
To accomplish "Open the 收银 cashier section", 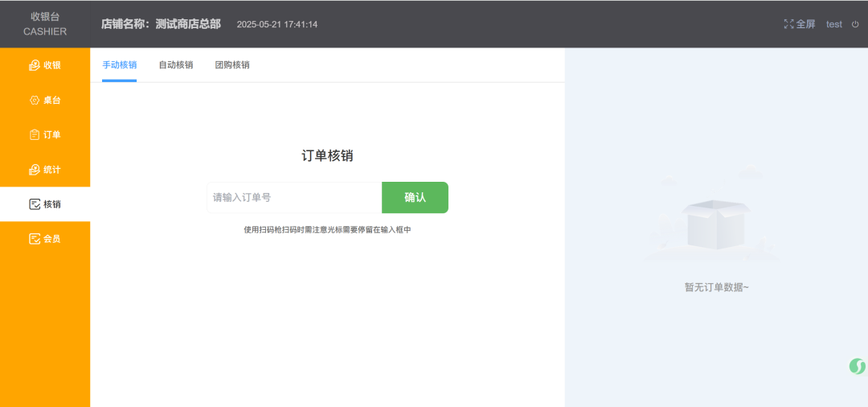I will tap(45, 65).
